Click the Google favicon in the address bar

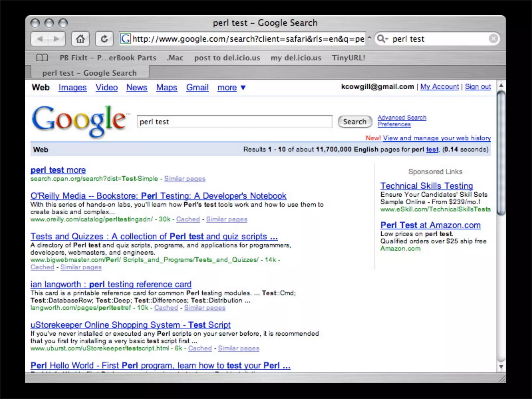(125, 39)
